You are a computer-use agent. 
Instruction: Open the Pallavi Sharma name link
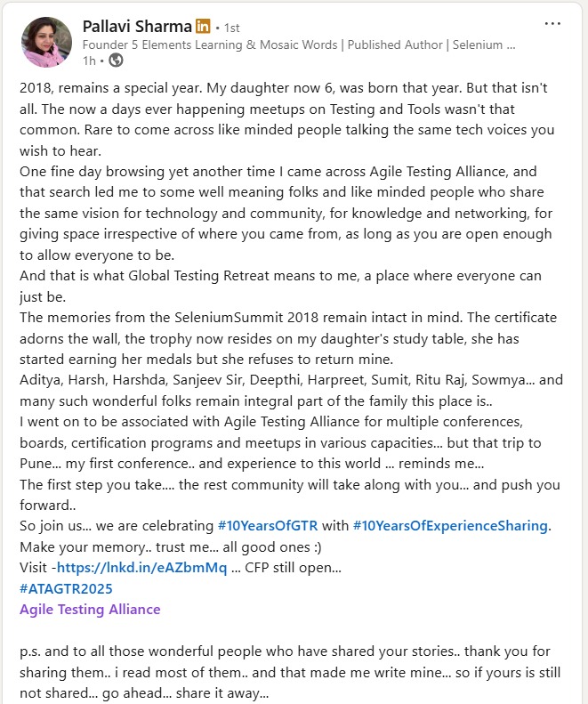pos(136,27)
